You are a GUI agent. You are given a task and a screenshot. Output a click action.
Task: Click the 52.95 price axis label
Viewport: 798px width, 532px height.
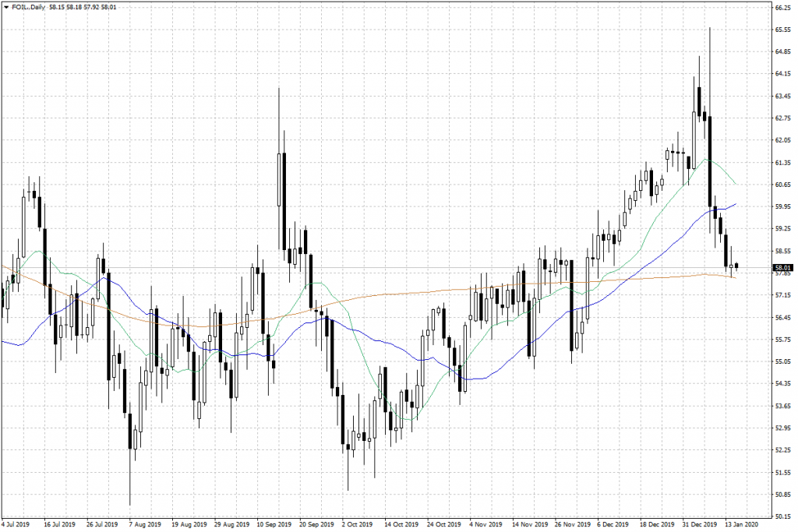[782, 428]
